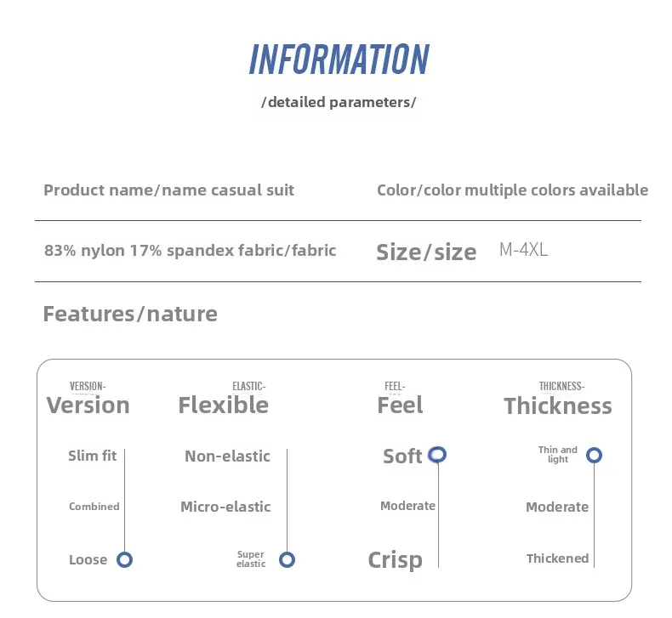Select Moderate under the Thickness column
The width and height of the screenshot is (672, 618).
point(557,507)
